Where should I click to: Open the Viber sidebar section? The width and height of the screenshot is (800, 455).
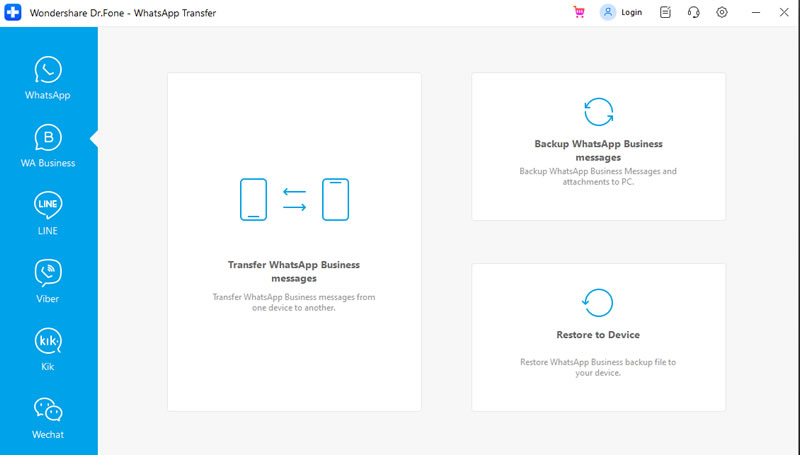point(48,281)
